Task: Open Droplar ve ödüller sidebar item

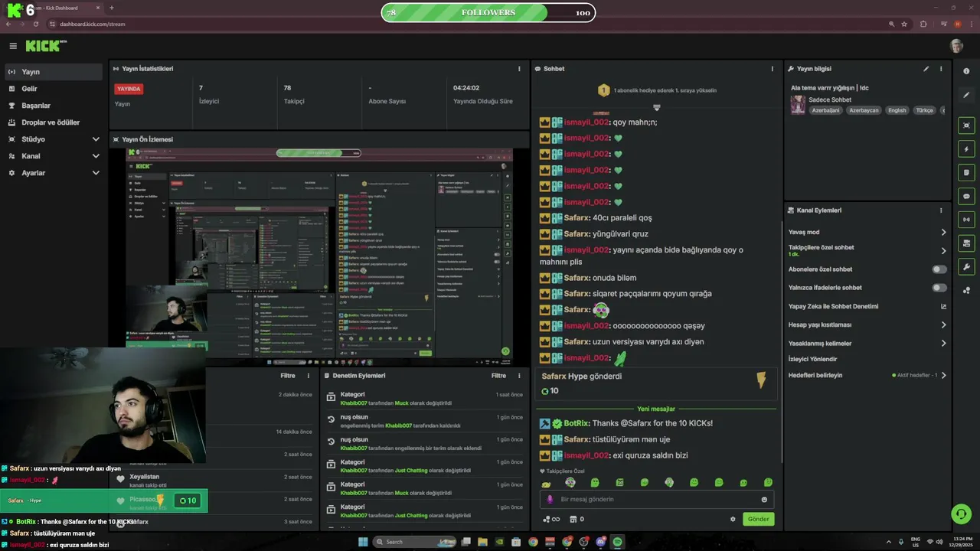Action: pos(52,122)
